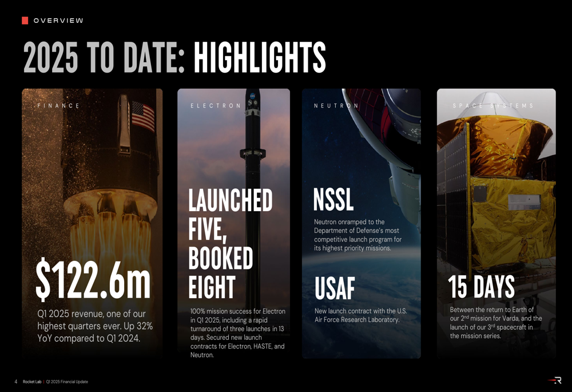Select the SPACE SYSTEMS card label

pyautogui.click(x=493, y=106)
